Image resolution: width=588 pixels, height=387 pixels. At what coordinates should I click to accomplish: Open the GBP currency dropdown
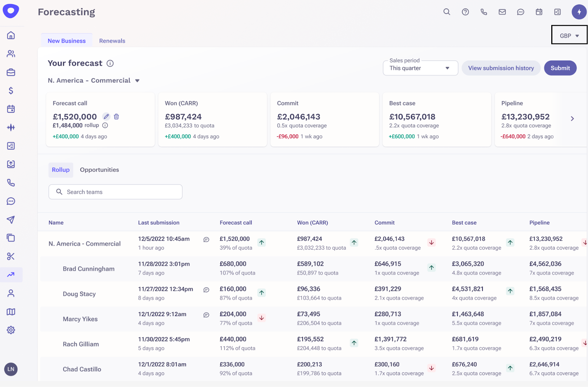pos(569,35)
